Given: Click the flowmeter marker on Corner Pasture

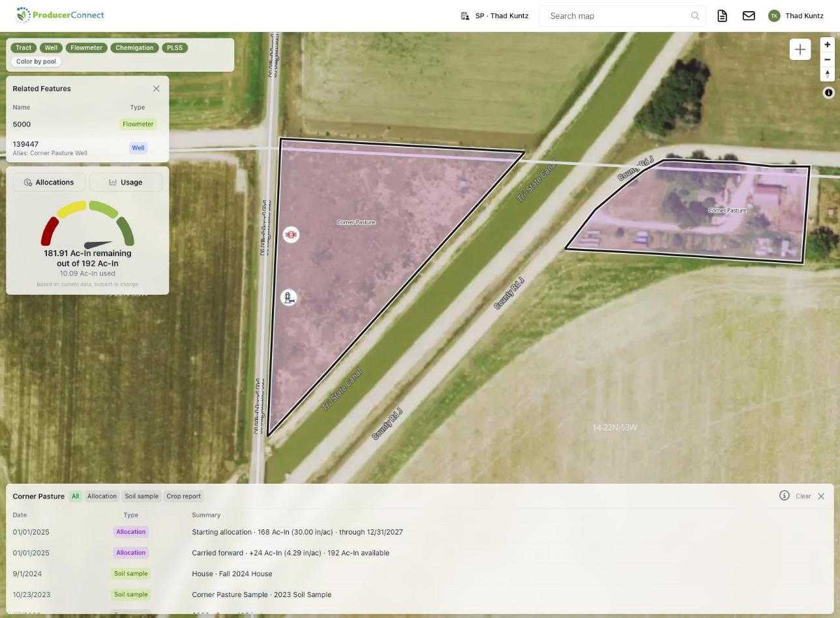Looking at the screenshot, I should point(291,235).
